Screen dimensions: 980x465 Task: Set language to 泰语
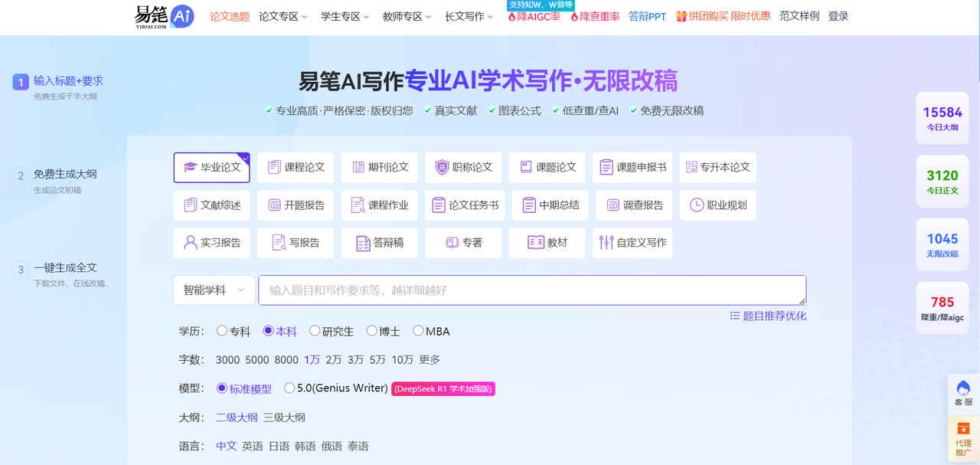point(358,446)
